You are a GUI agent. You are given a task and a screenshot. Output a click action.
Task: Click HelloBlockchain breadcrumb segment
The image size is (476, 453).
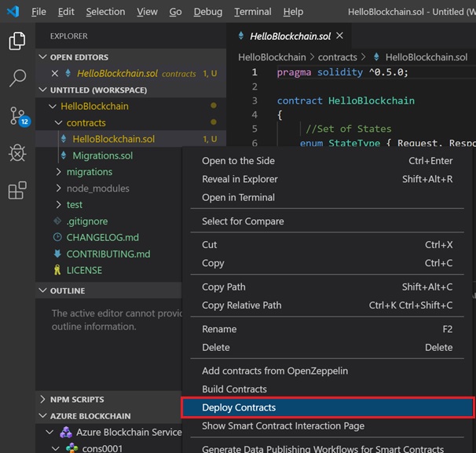tap(272, 57)
